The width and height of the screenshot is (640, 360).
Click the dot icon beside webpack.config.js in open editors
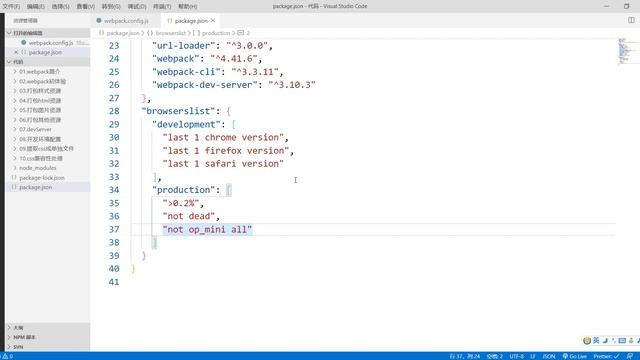[x=24, y=42]
